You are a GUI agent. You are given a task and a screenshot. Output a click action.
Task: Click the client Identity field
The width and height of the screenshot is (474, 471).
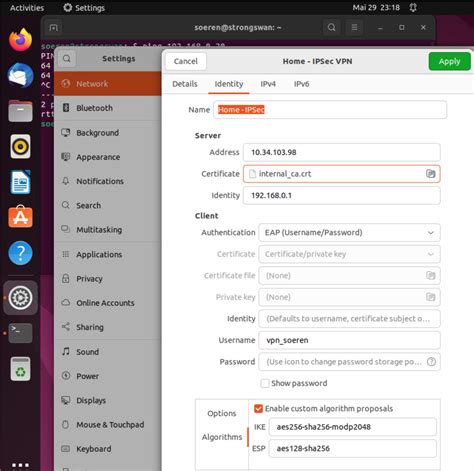(x=349, y=319)
